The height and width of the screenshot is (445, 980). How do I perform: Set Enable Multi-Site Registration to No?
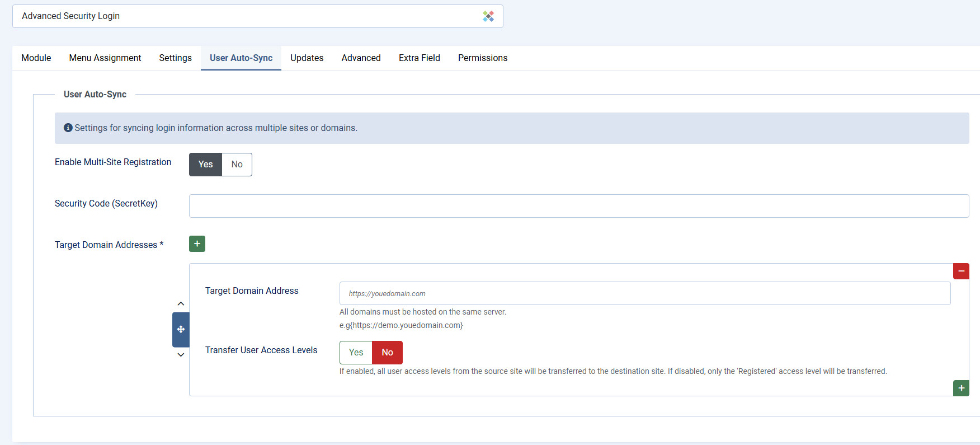point(237,165)
